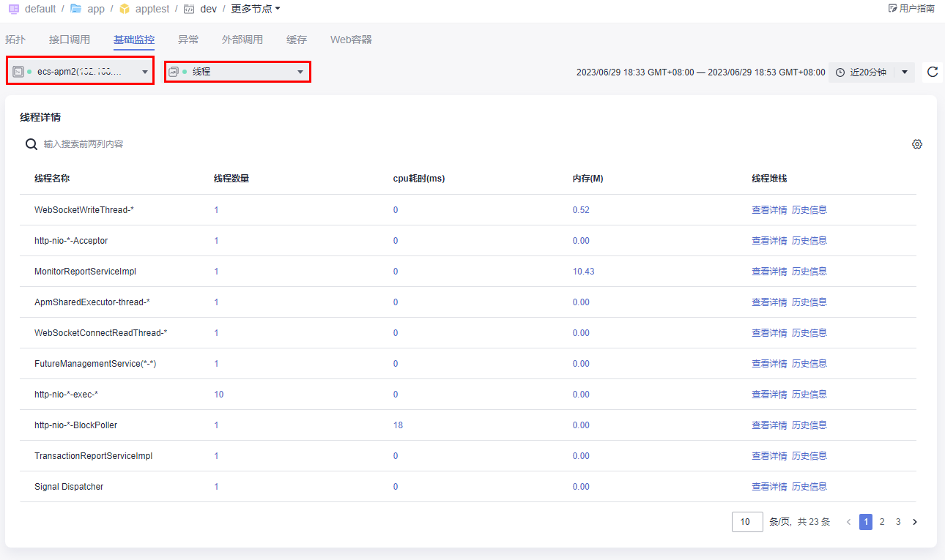Screen dimensions: 945x560
Task: Open 历史信息 for http-nio-*-BlockPoller
Action: tap(809, 425)
